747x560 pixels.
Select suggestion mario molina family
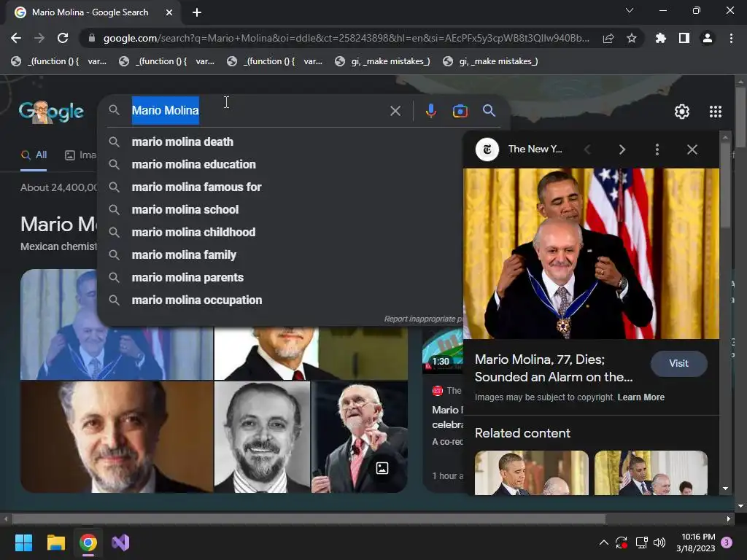tap(281, 254)
